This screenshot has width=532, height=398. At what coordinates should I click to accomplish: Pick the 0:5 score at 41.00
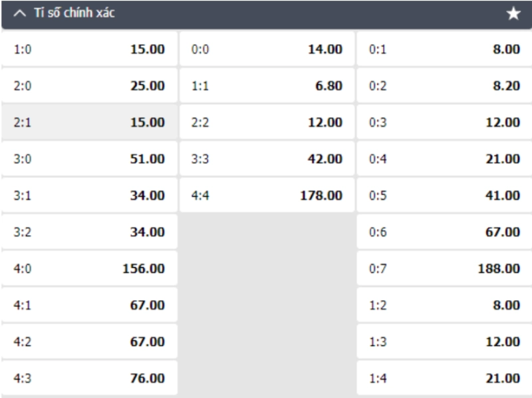(444, 195)
